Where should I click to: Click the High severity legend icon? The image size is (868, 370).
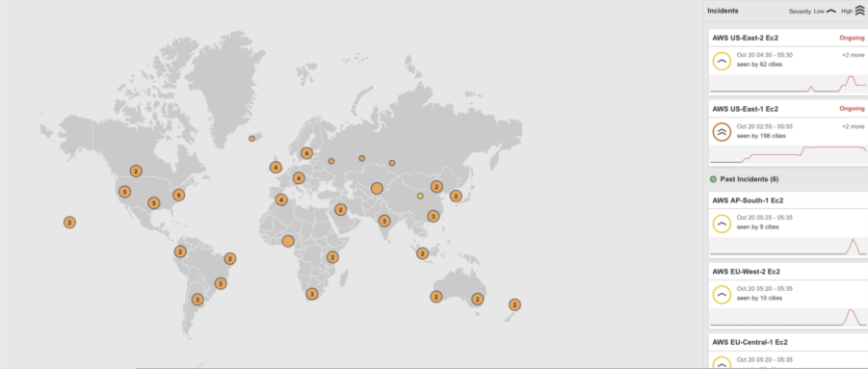pos(859,11)
